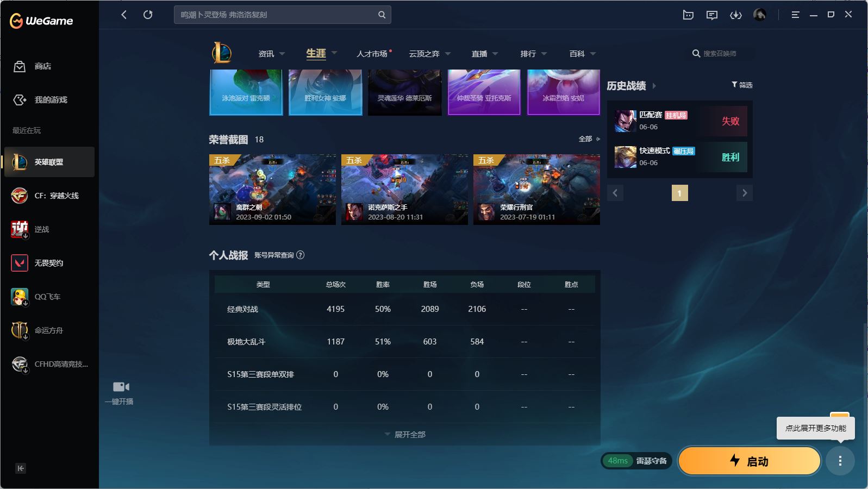Click the orange 启动 launch button
Image resolution: width=868 pixels, height=489 pixels.
pos(749,461)
